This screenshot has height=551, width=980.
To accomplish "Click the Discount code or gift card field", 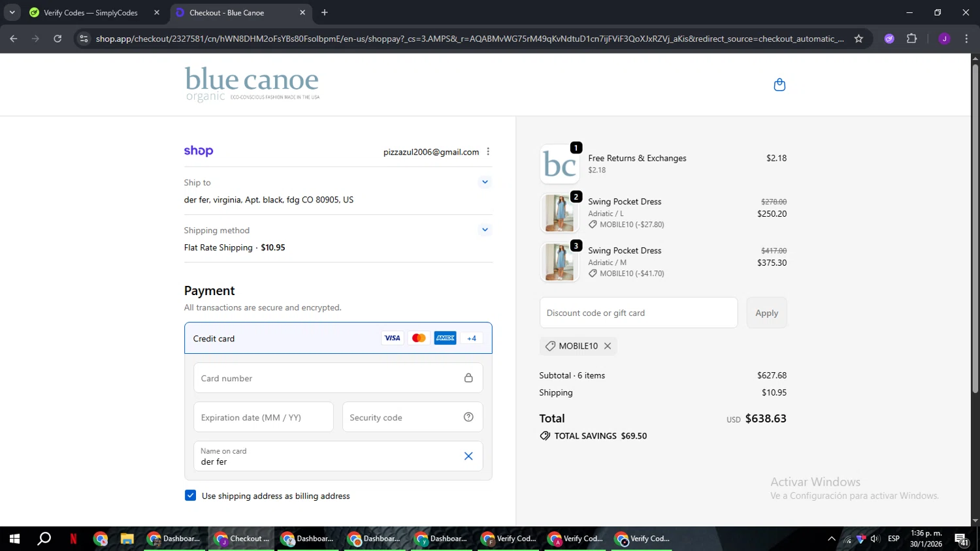I will [x=638, y=313].
